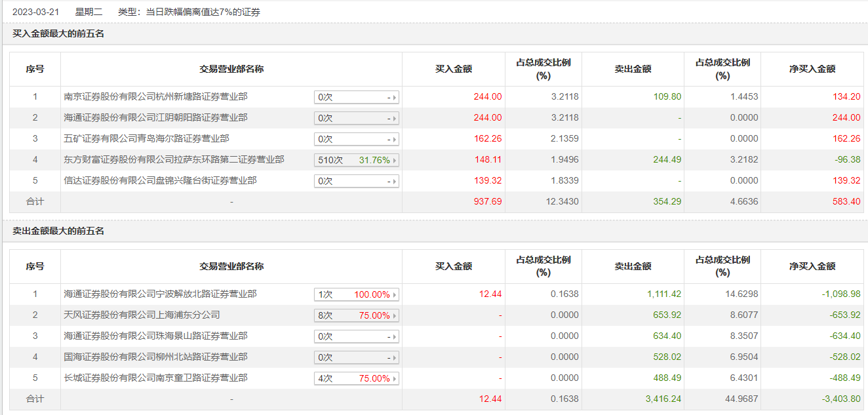Open 南京证券杭州新塘路证券营业部 link

155,97
